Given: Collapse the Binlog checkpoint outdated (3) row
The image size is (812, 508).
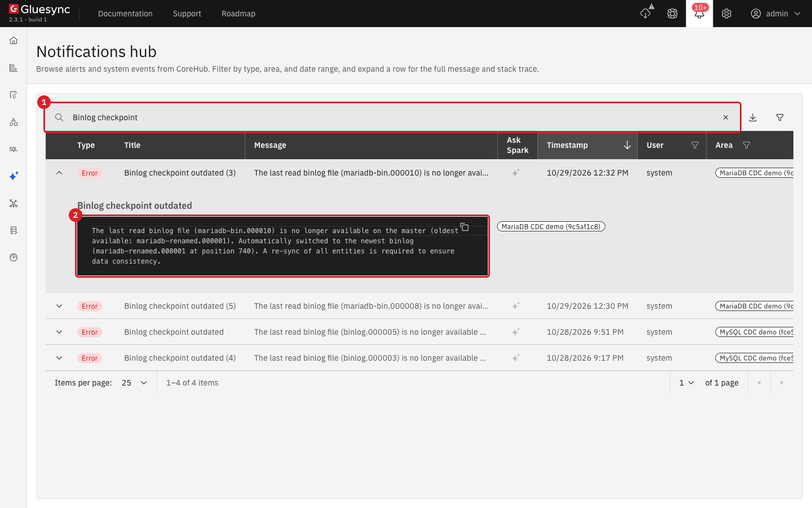Looking at the screenshot, I should [x=59, y=173].
